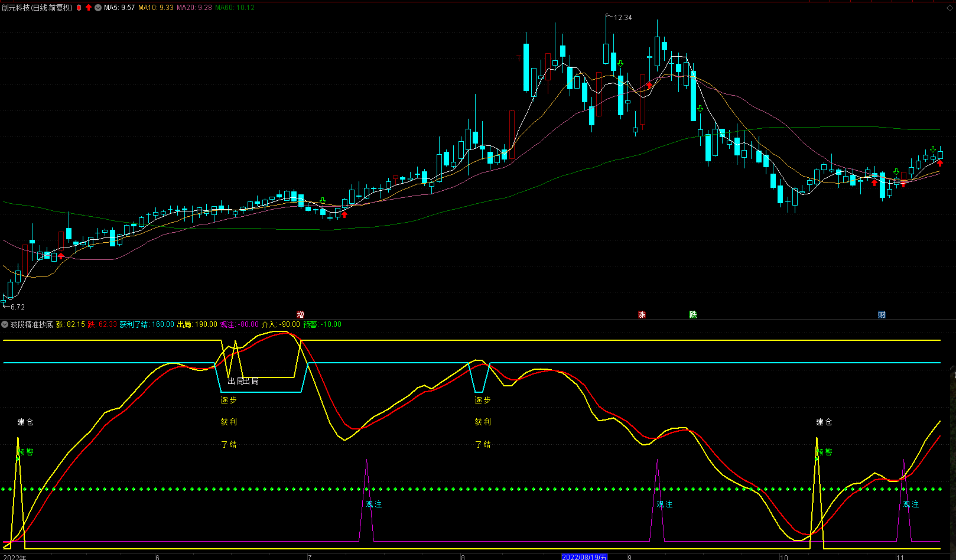Click the magenta 观注 spike near November
Screen dimensions: 956x560
(x=904, y=501)
